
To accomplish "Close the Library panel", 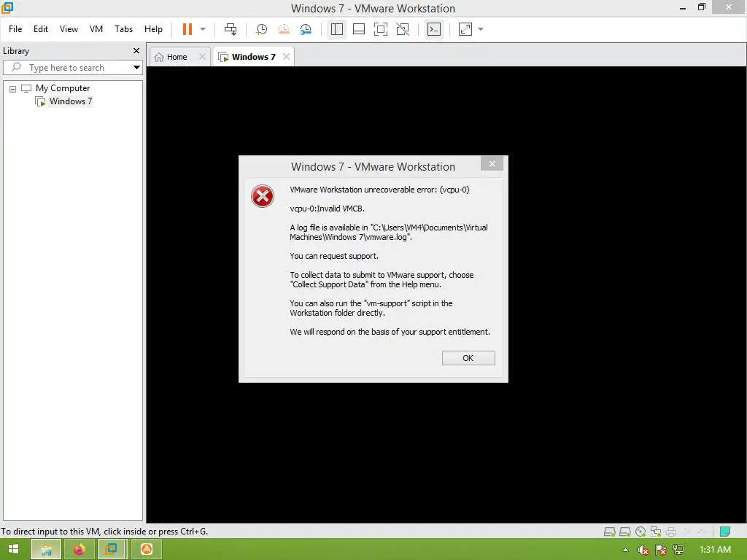I will (136, 50).
